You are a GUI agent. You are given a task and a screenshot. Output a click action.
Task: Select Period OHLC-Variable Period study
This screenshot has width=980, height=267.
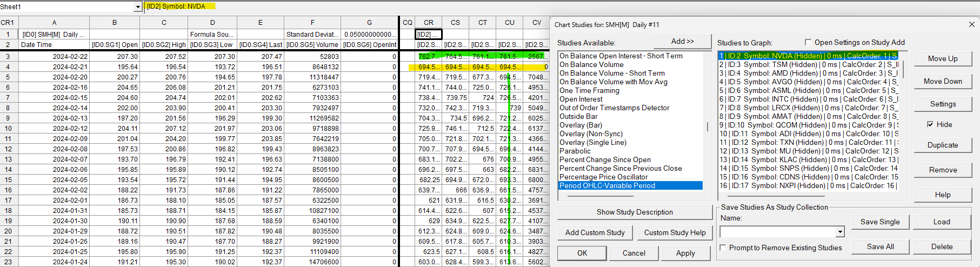pos(607,185)
